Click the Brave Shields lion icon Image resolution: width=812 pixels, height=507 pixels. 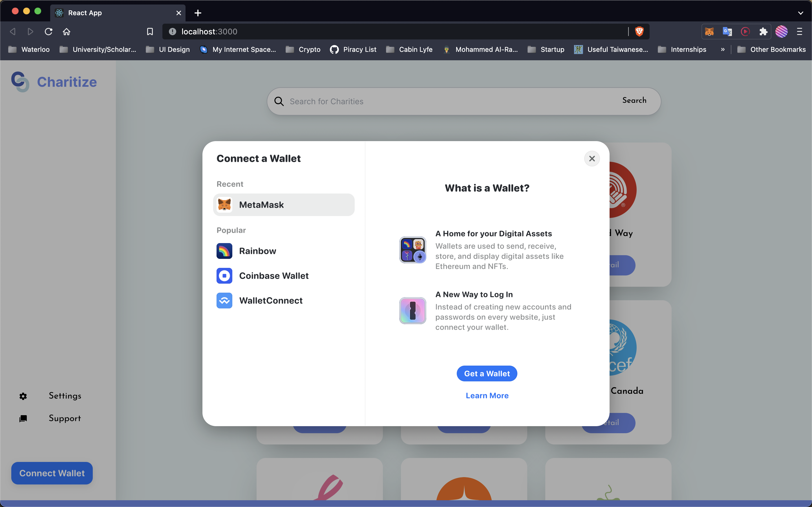[639, 32]
